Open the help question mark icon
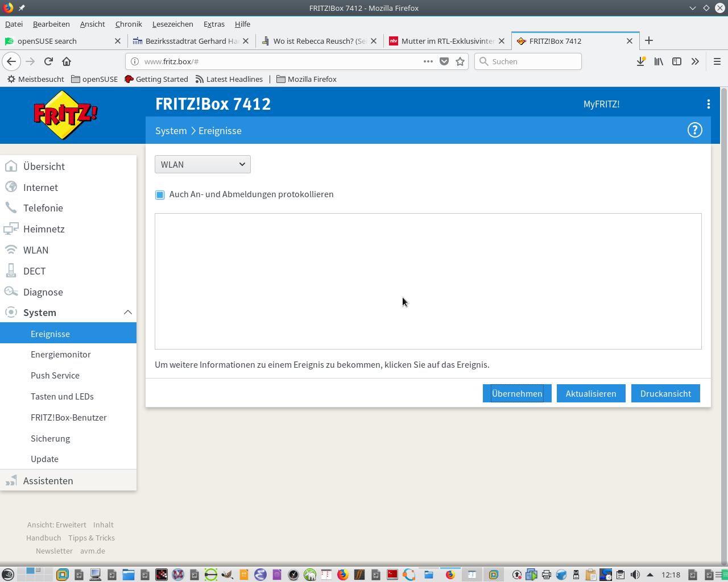Screen dimensions: 728x582 [x=694, y=130]
